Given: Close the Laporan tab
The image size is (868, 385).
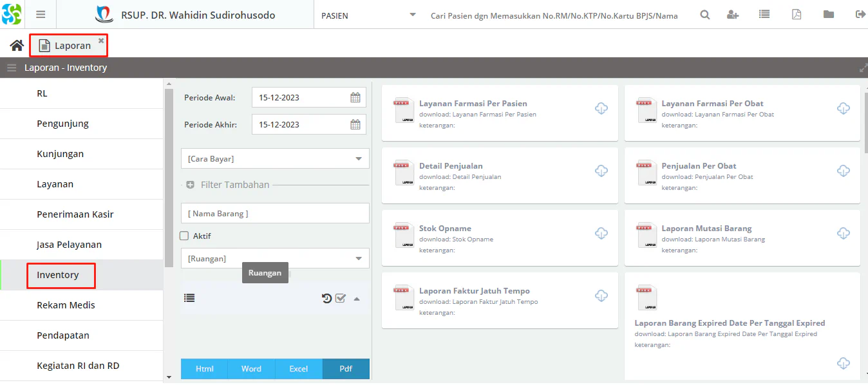Looking at the screenshot, I should [x=101, y=40].
